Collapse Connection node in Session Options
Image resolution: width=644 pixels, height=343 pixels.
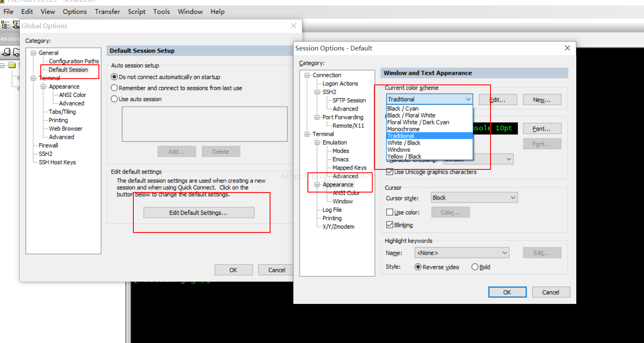pyautogui.click(x=307, y=75)
